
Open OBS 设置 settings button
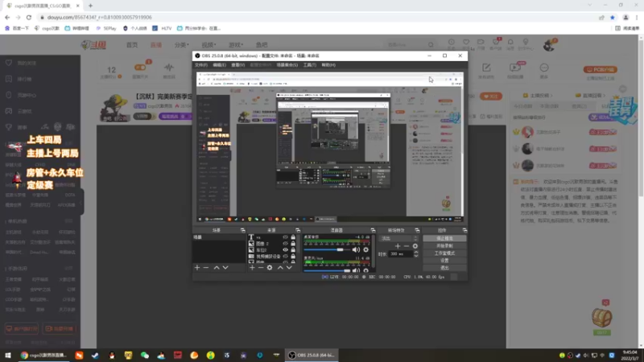(x=444, y=261)
